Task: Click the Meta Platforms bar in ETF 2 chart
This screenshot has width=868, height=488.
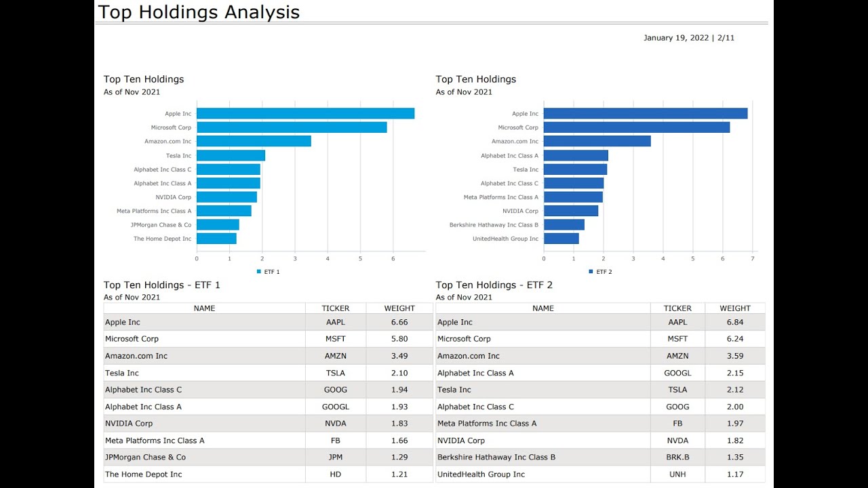Action: coord(573,197)
